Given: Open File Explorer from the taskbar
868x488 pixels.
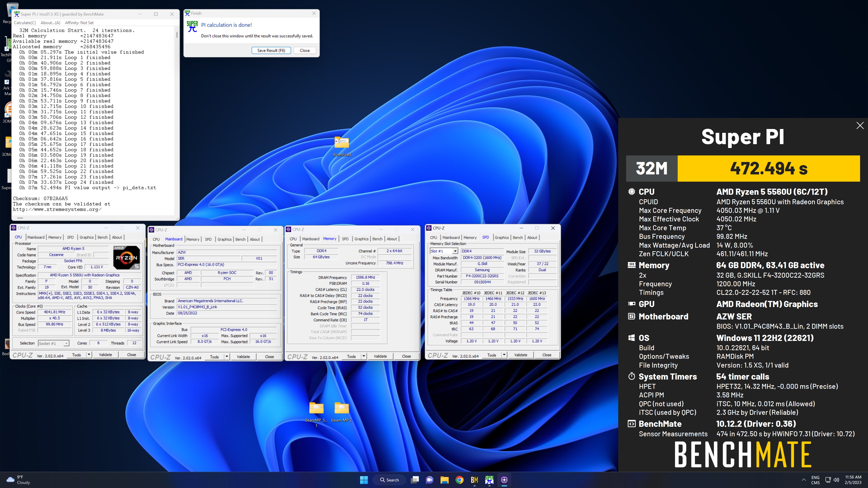Looking at the screenshot, I should tap(444, 480).
